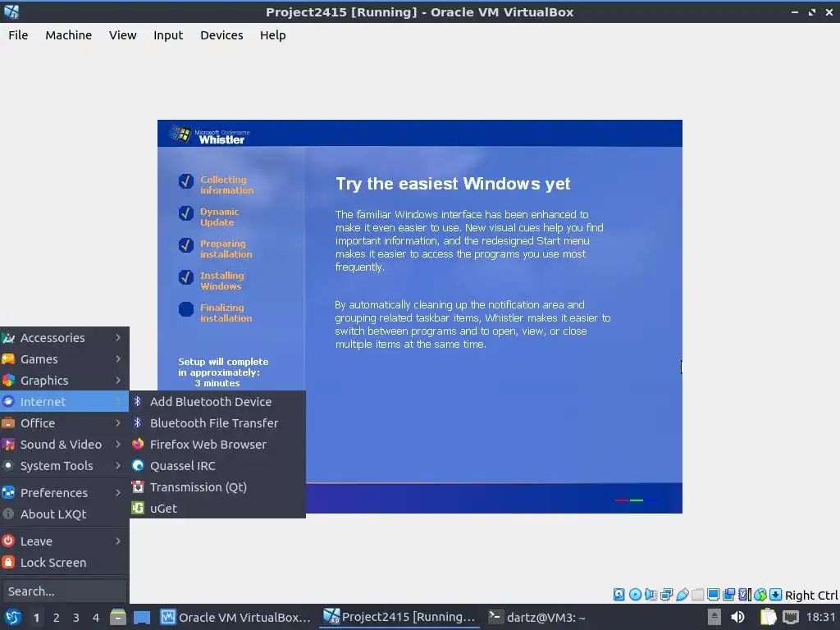
Task: Click the 18:31 panel clock
Action: [820, 617]
